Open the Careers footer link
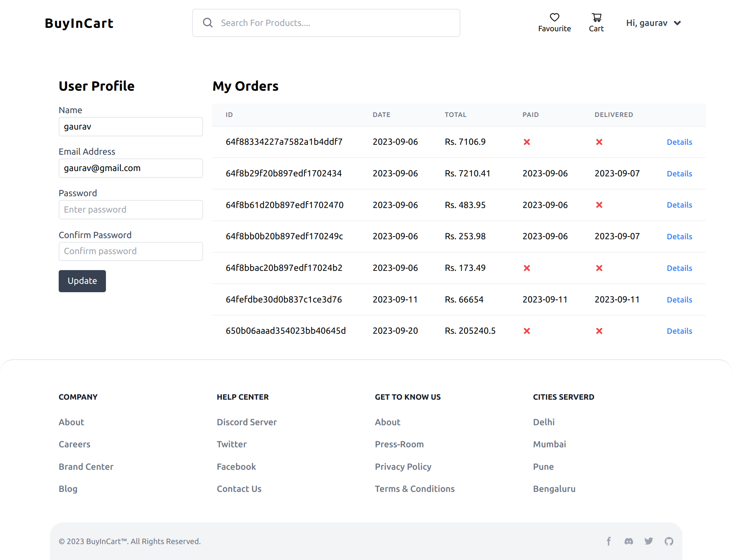 click(74, 444)
